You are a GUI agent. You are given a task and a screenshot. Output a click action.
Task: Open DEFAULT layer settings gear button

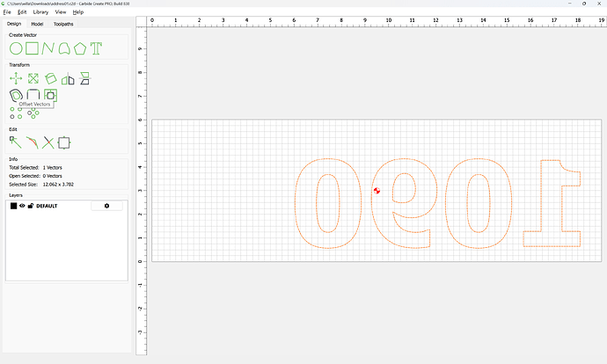click(x=106, y=206)
